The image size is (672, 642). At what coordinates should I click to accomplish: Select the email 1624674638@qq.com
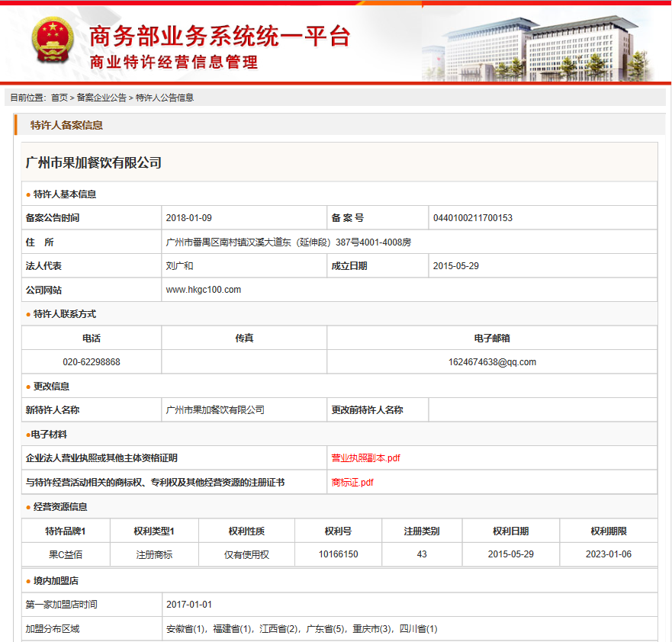(492, 362)
